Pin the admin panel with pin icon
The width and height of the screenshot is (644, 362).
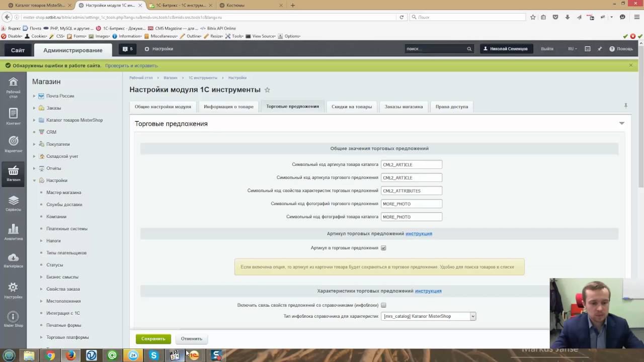point(599,49)
